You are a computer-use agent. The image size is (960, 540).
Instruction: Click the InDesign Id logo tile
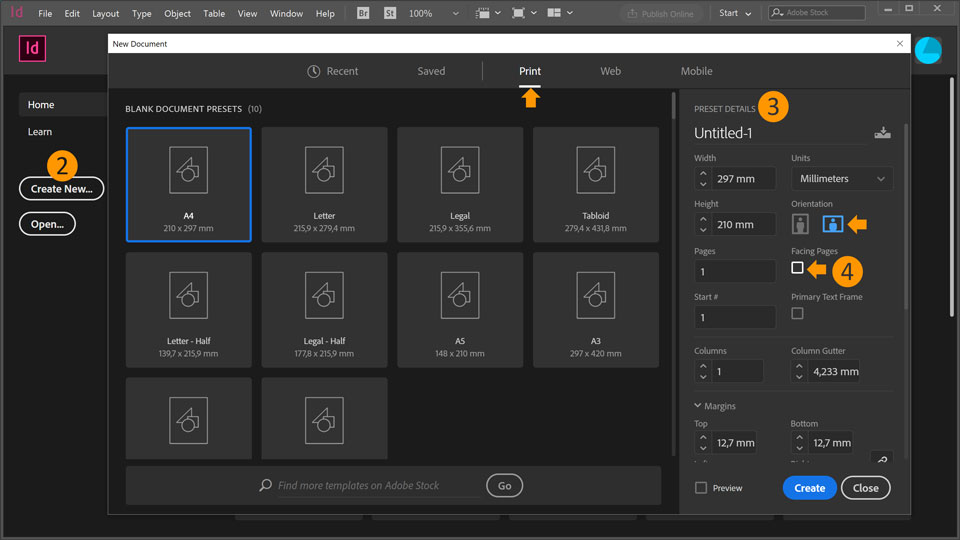[32, 48]
